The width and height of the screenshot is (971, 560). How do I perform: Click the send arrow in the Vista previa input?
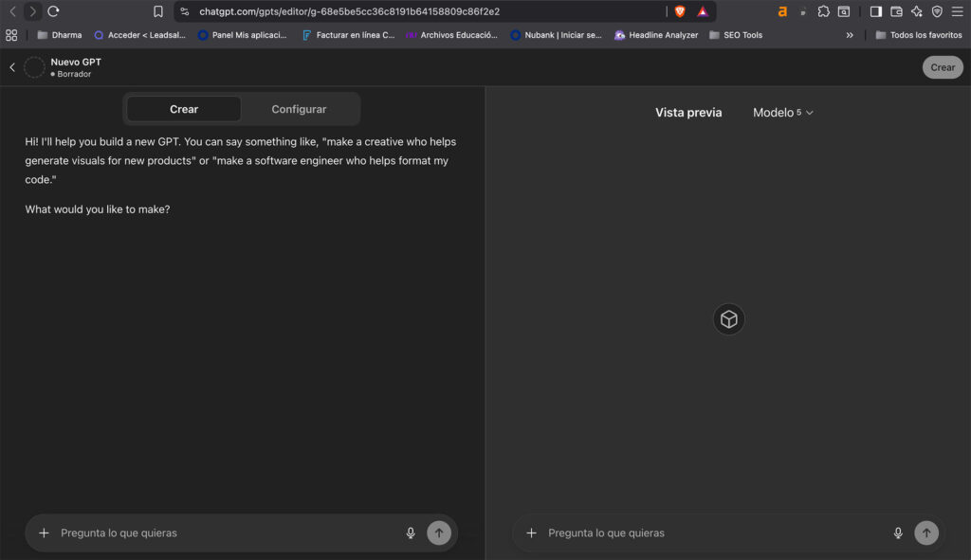pos(926,533)
